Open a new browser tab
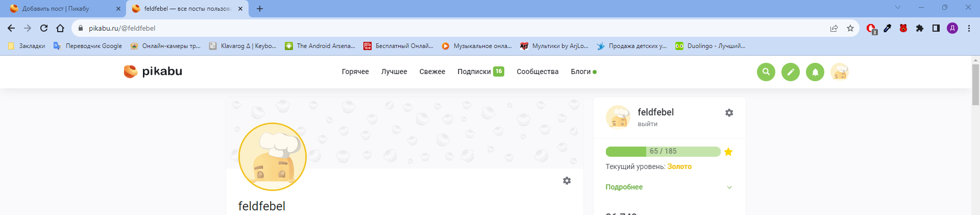980x215 pixels. pyautogui.click(x=260, y=9)
